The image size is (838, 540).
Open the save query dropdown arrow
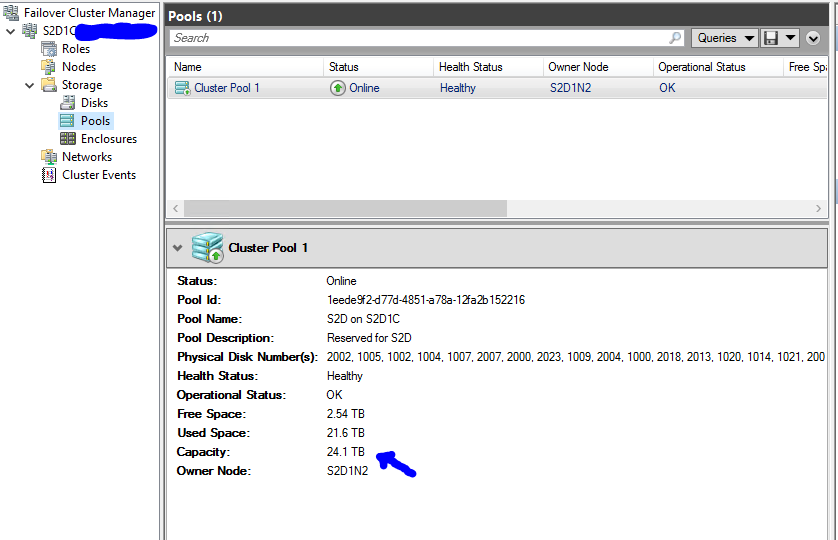(791, 38)
